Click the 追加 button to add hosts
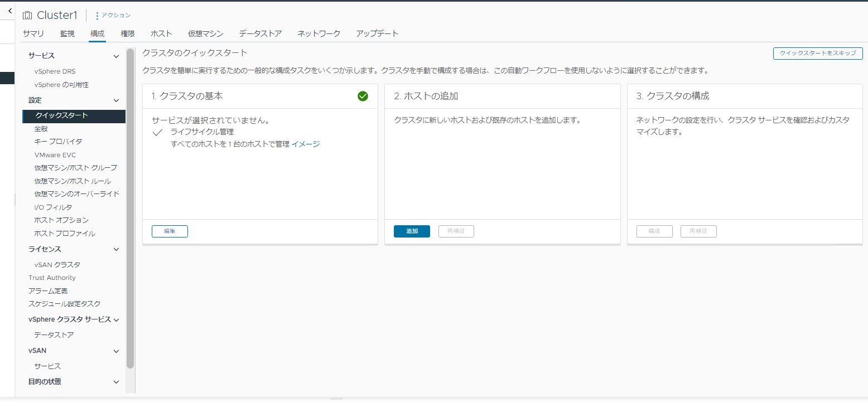 (x=412, y=231)
